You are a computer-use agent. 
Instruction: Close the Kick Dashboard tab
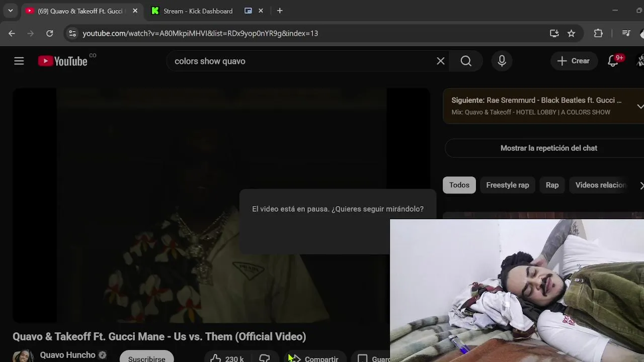point(261,11)
